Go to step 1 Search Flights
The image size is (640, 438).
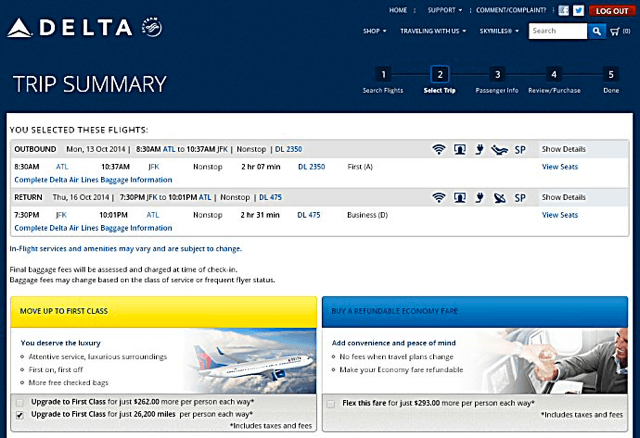[x=383, y=80]
